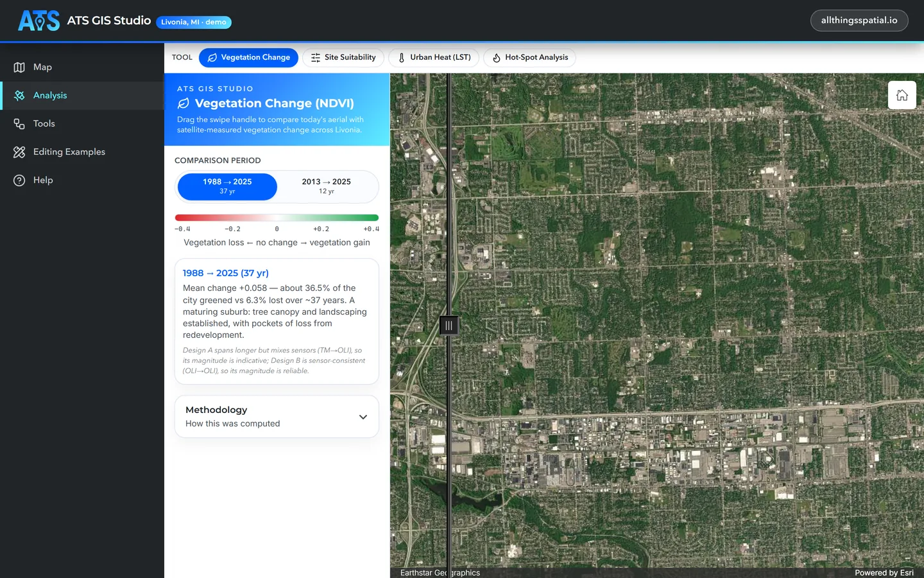The image size is (924, 578).
Task: Click the Livonia, MI demo badge
Action: tap(194, 22)
